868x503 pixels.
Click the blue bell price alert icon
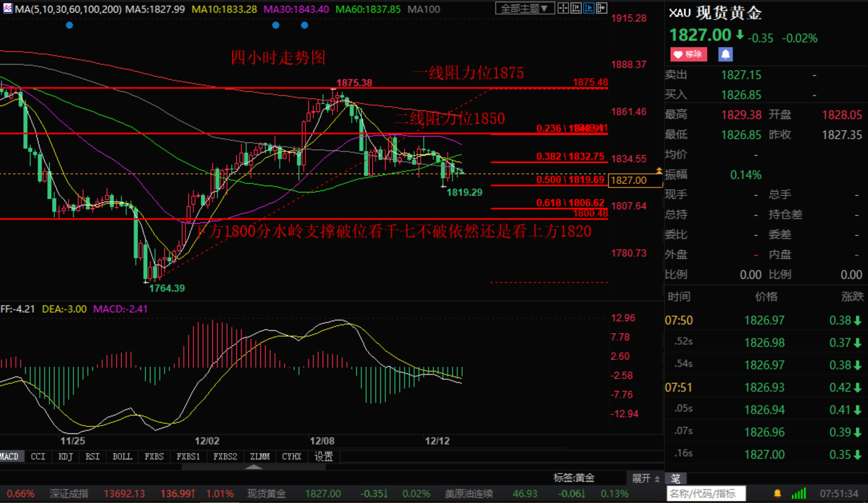point(726,54)
